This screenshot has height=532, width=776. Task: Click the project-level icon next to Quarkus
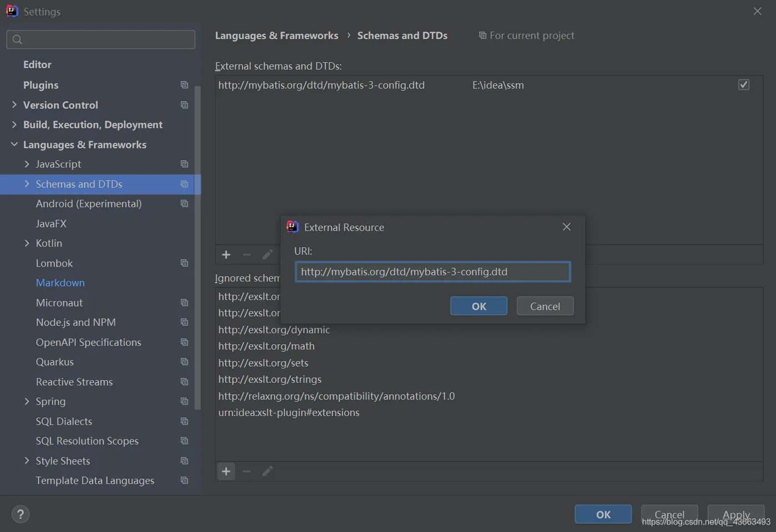[x=185, y=362]
